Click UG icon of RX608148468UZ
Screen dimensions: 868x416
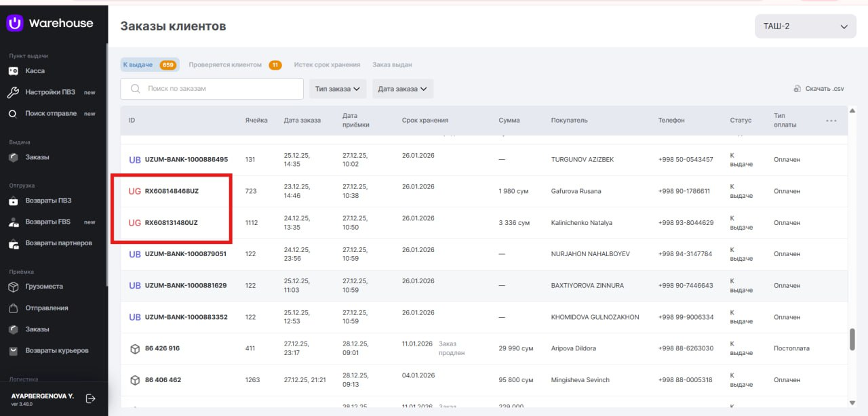[x=135, y=191]
